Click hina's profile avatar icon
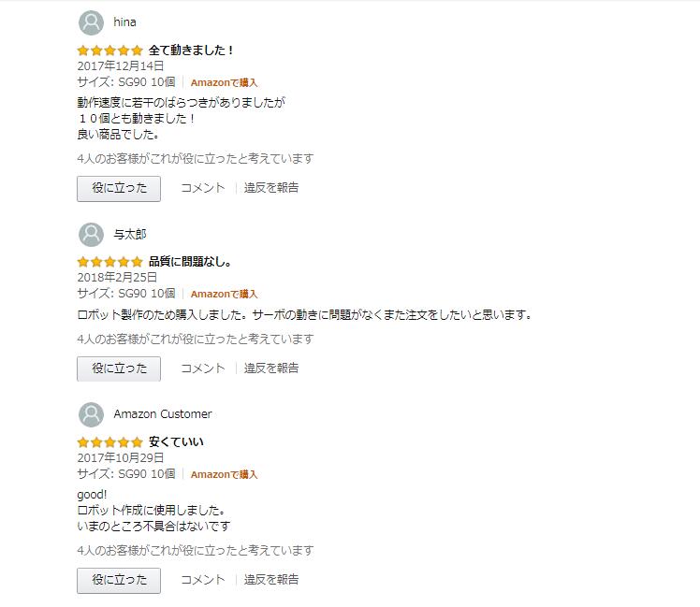 (91, 22)
